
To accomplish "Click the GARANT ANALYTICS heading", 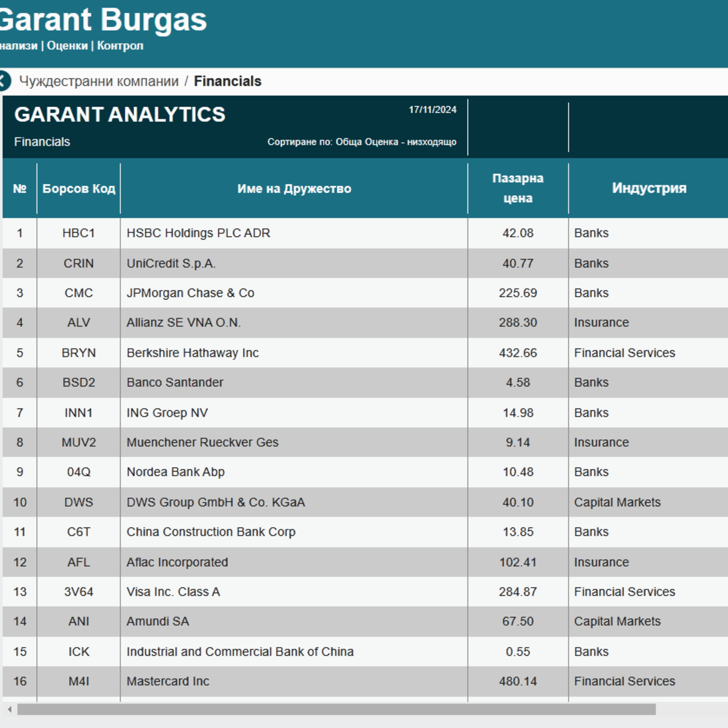I will tap(120, 115).
